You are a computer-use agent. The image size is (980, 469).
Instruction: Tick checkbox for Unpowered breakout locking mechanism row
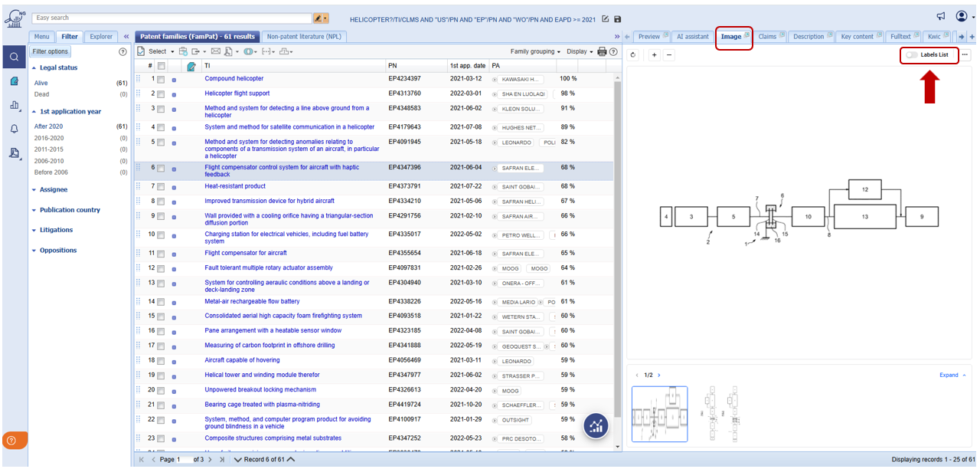[161, 390]
